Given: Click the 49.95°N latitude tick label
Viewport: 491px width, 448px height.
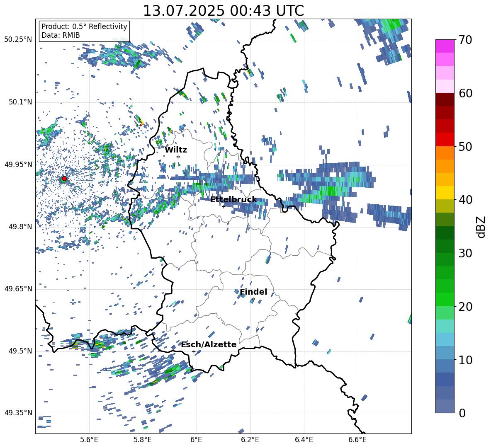Looking at the screenshot, I should click(18, 164).
